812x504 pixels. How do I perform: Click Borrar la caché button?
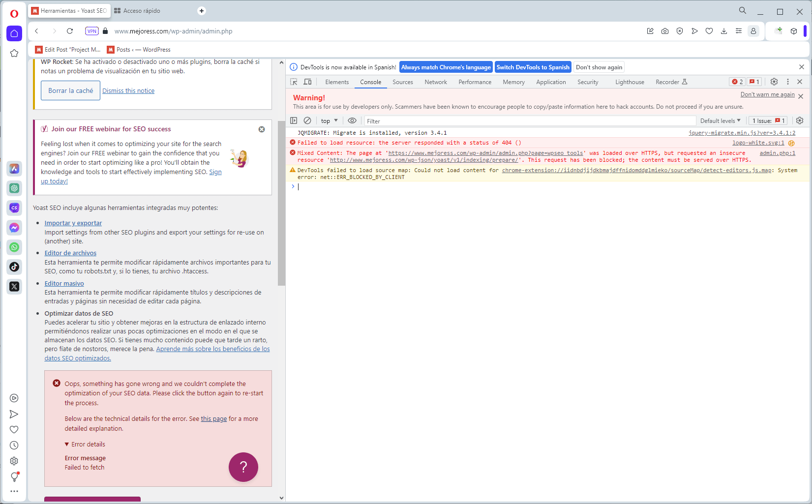tap(70, 90)
